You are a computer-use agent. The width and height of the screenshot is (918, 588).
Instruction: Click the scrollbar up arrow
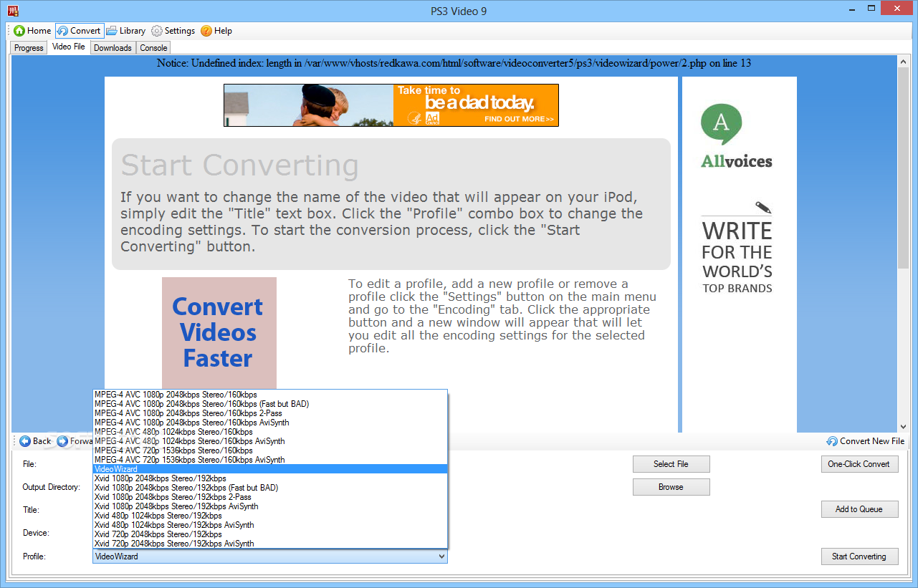point(903,62)
